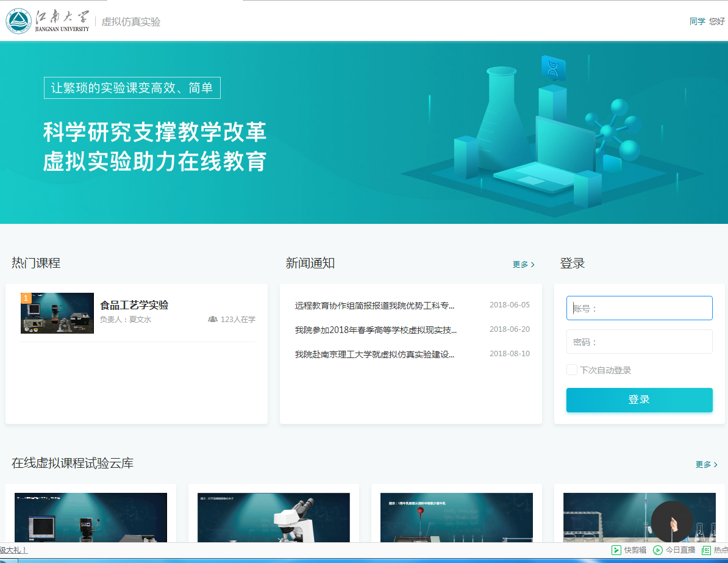Click the 热点 icon in status bar
The height and width of the screenshot is (563, 728).
pyautogui.click(x=706, y=550)
